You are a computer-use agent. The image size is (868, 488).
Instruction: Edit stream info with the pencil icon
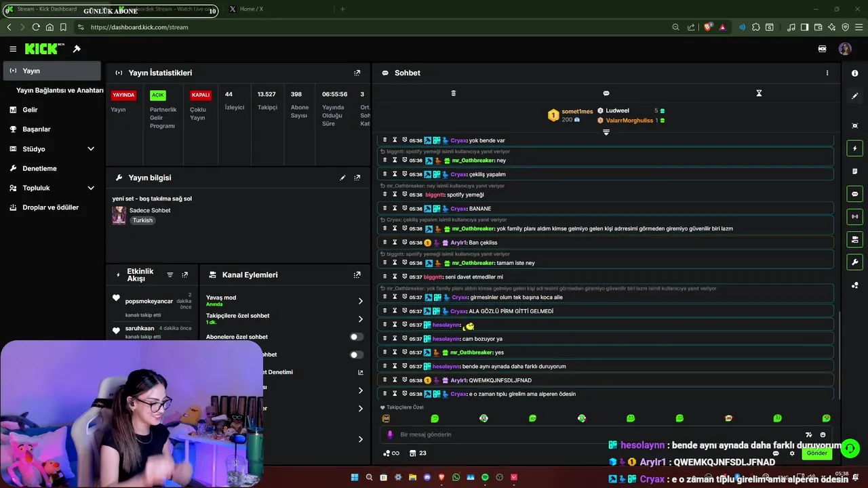[x=342, y=178]
